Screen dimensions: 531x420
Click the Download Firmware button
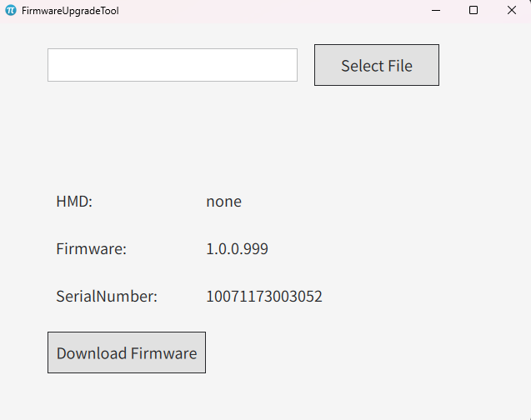tap(127, 352)
